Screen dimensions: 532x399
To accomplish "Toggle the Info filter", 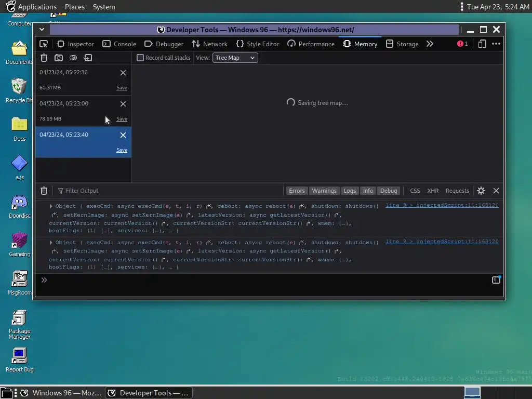I will tap(368, 191).
